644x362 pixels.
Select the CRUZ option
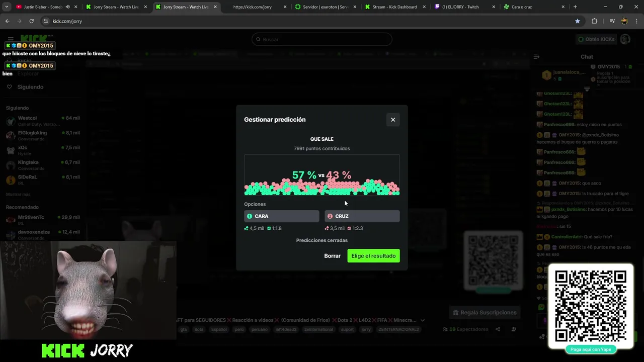tap(362, 216)
